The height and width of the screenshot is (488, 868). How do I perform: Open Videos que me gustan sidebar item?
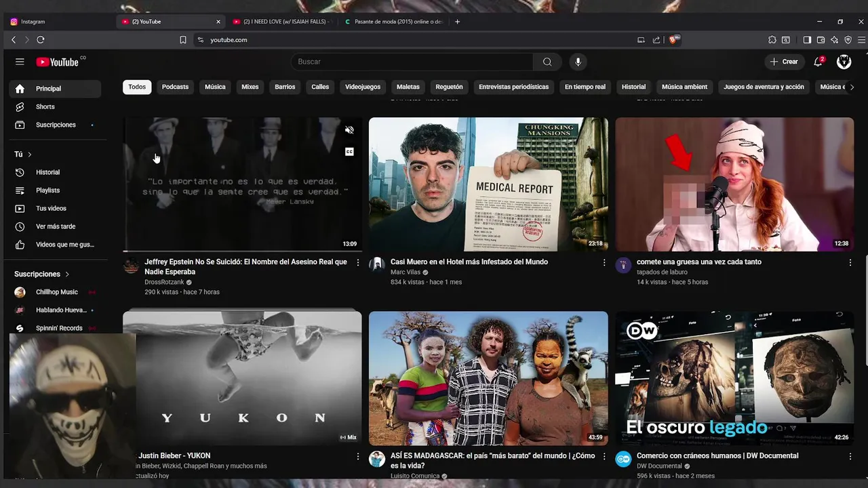coord(55,245)
